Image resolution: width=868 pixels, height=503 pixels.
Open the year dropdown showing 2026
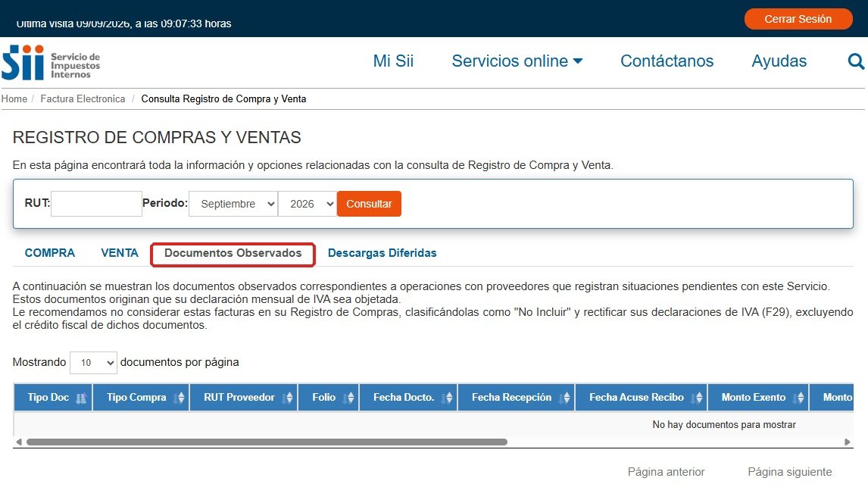click(x=308, y=204)
